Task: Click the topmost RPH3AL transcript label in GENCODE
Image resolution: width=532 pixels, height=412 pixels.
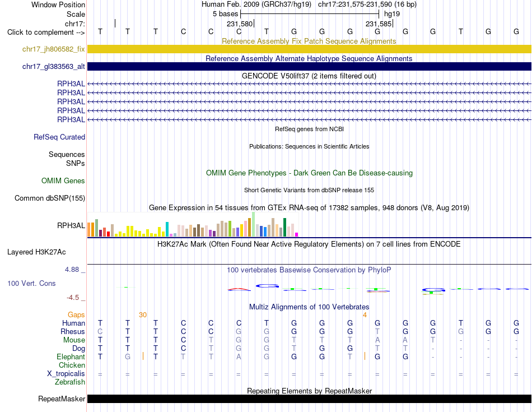Action: click(71, 84)
